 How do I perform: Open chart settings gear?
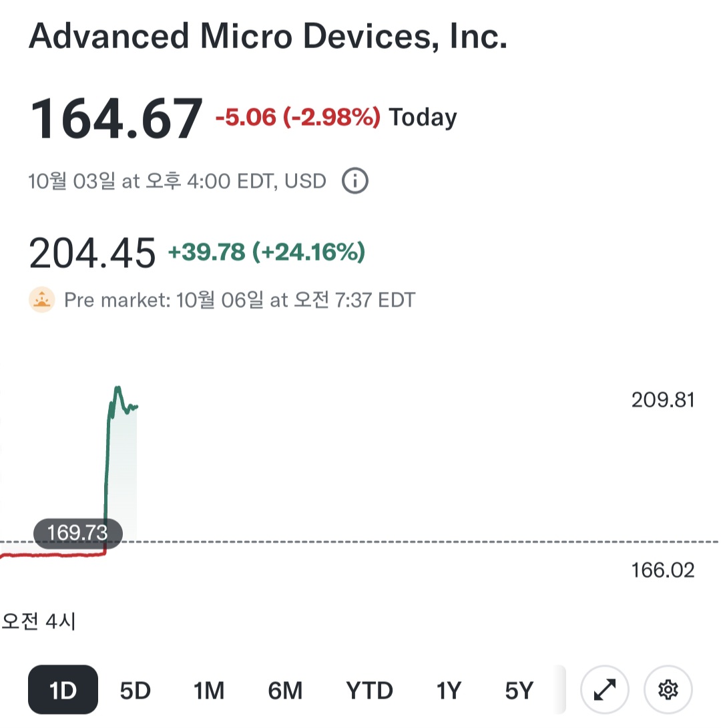pyautogui.click(x=668, y=690)
